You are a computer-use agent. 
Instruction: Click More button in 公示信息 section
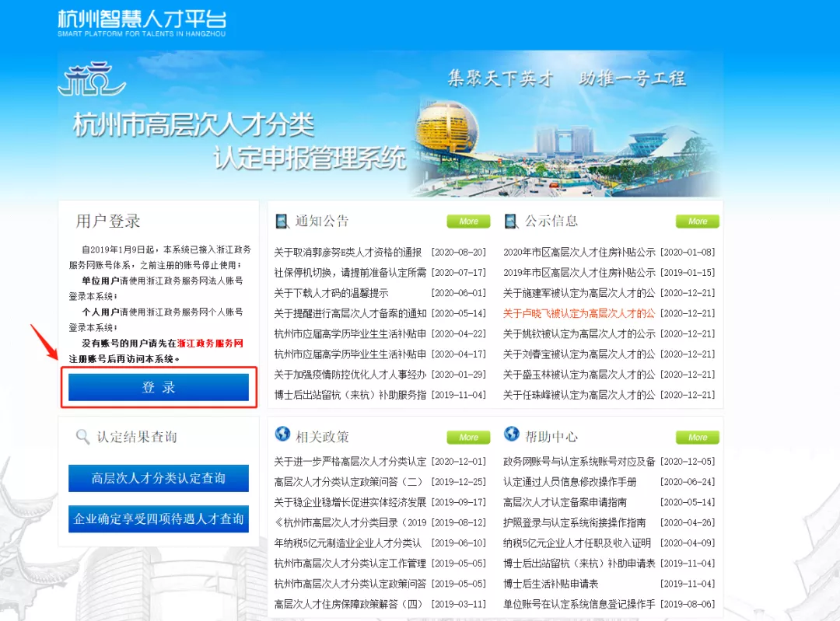pyautogui.click(x=698, y=221)
